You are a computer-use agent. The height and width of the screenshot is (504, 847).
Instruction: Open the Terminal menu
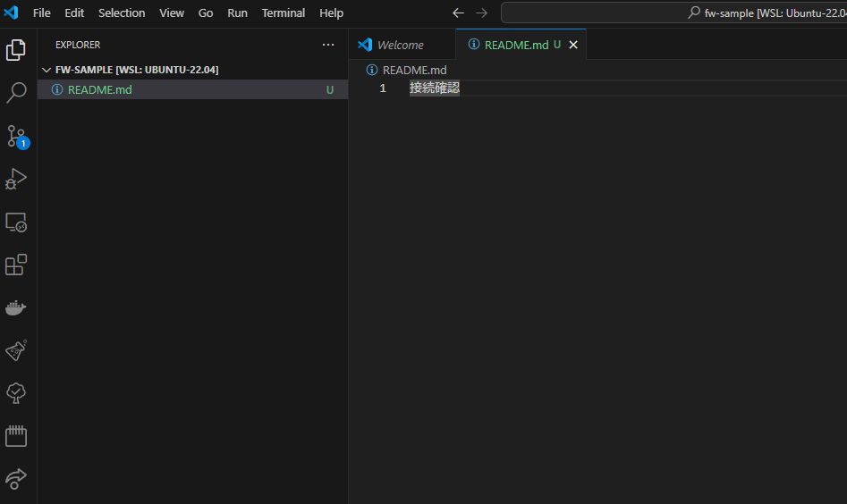point(283,13)
